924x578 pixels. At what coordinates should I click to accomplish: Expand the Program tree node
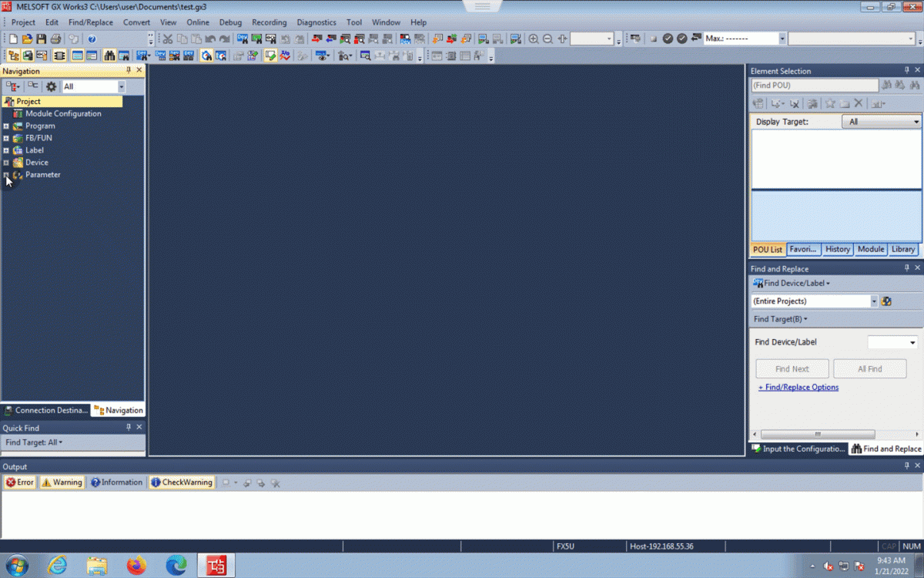[x=6, y=126]
